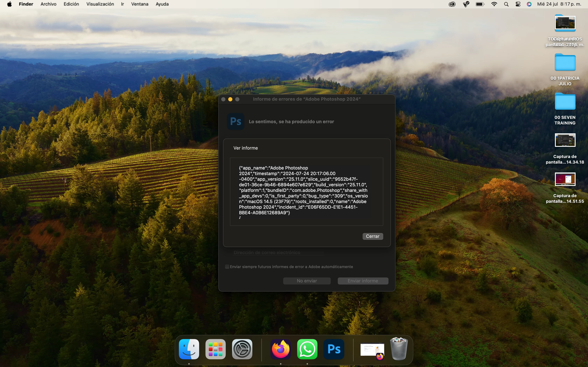Click the Enviar informe button

pyautogui.click(x=363, y=281)
